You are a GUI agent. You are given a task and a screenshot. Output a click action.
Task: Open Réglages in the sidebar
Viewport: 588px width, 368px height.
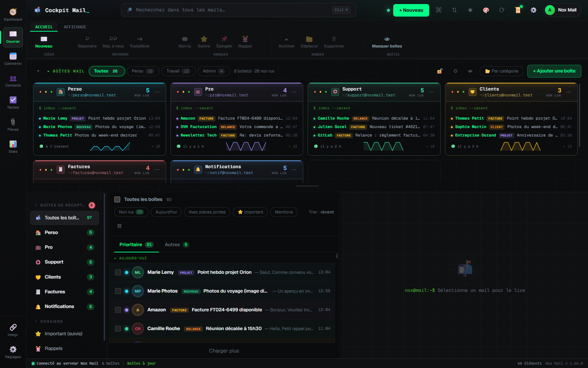(13, 352)
